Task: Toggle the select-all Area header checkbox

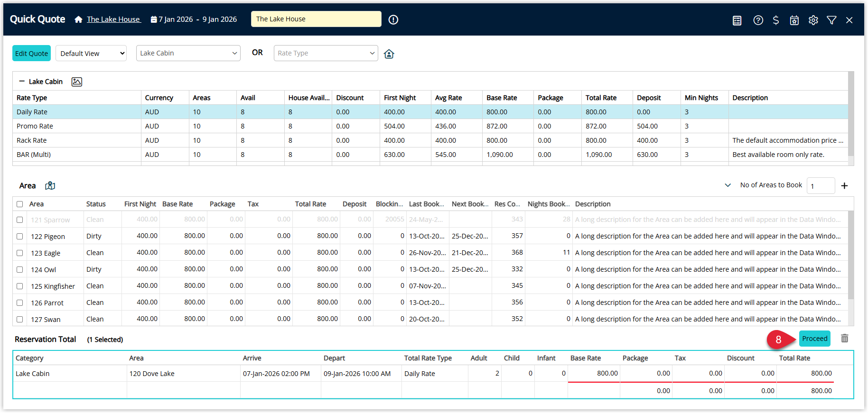Action: tap(20, 204)
